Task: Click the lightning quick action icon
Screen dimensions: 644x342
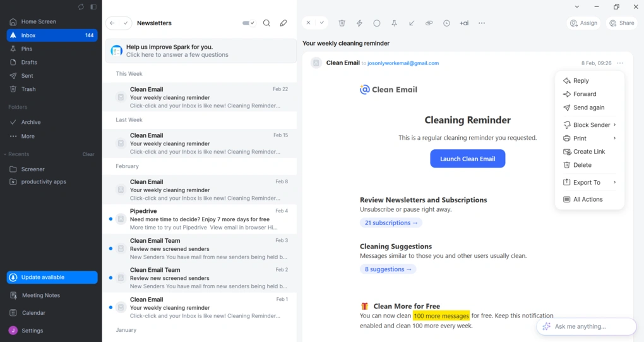Action: (x=359, y=23)
